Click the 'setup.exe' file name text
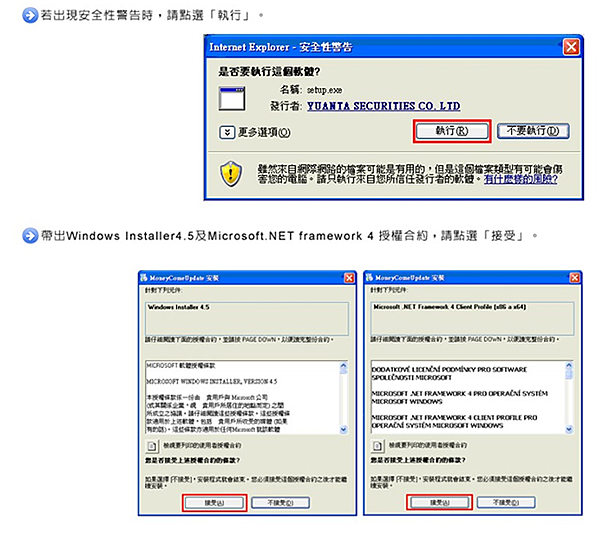 click(x=324, y=90)
